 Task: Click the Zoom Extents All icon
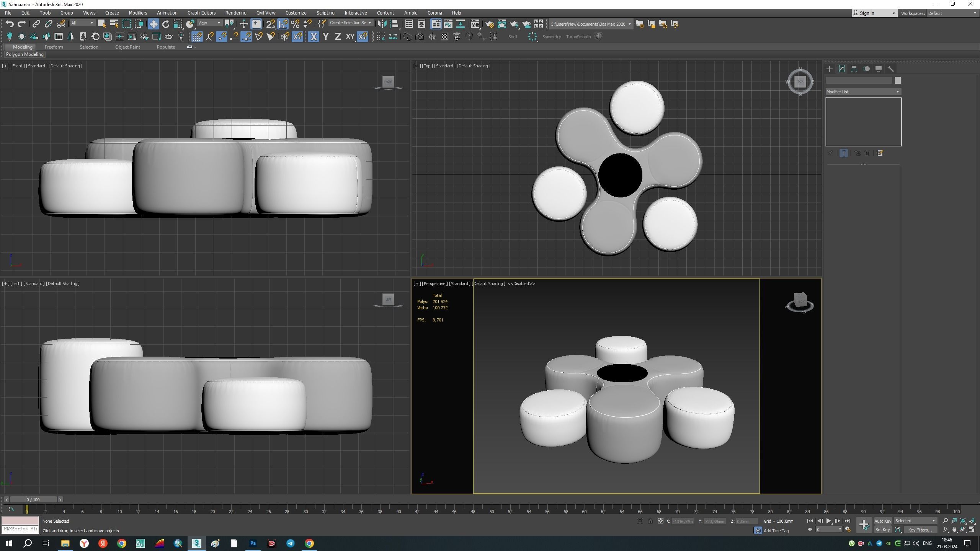tap(972, 521)
